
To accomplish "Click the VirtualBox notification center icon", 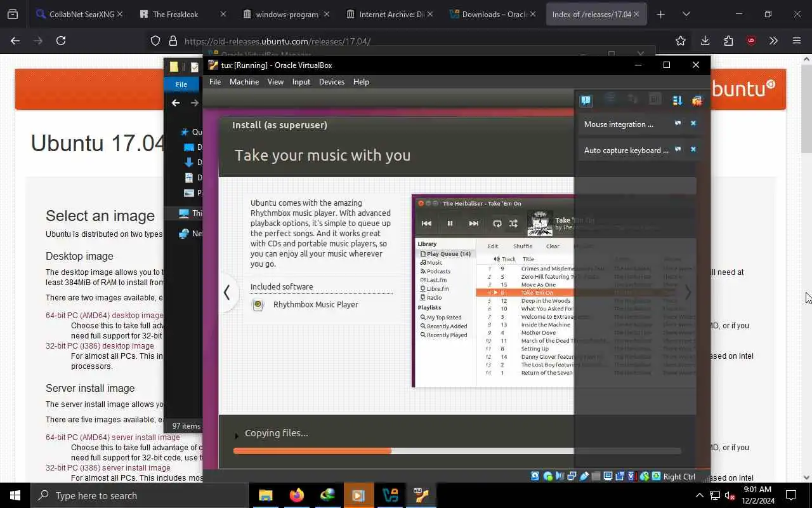I will [586, 100].
